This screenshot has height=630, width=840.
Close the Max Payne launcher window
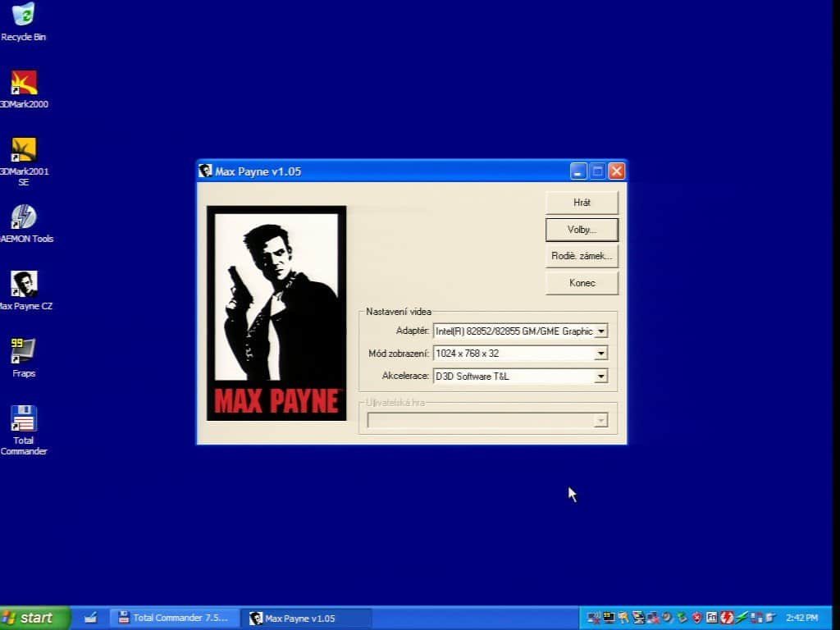617,171
